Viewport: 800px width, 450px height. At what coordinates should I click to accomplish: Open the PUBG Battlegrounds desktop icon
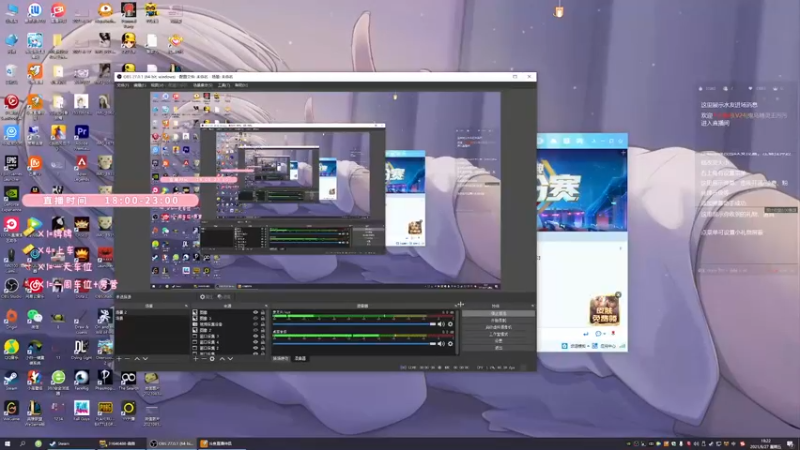click(105, 411)
